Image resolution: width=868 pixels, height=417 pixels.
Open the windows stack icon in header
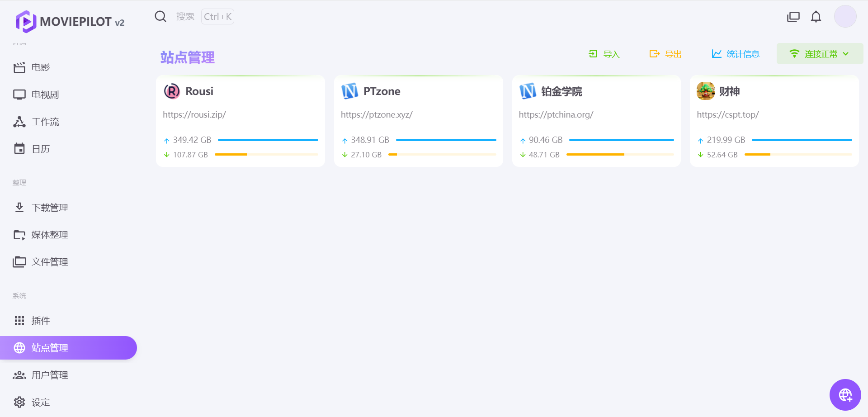[x=793, y=17]
